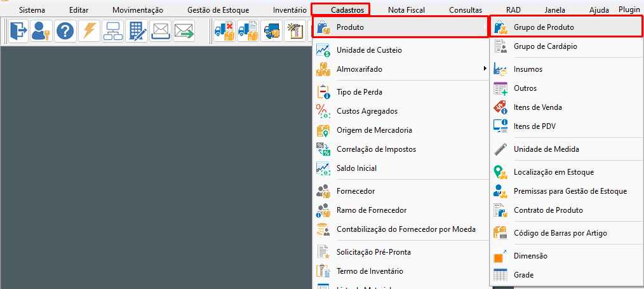Screen dimensions: 644x289
Task: Open the Nota Fiscal menu
Action: pos(406,10)
